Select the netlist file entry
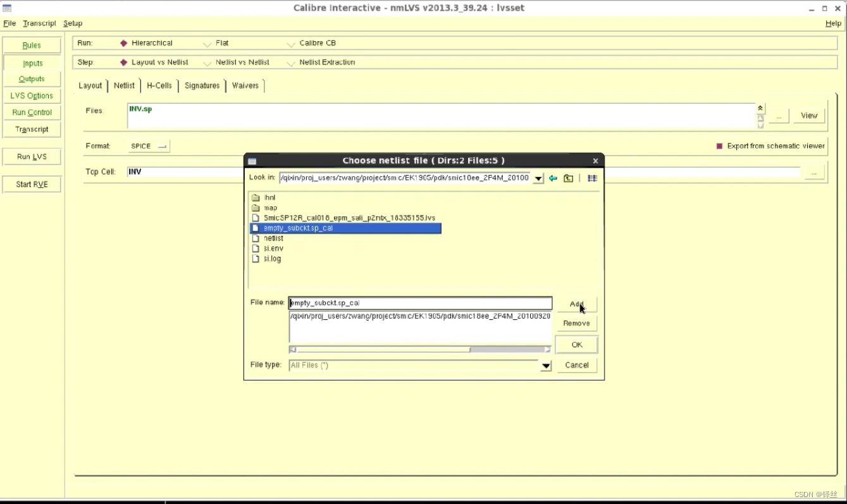847x504 pixels. click(273, 238)
